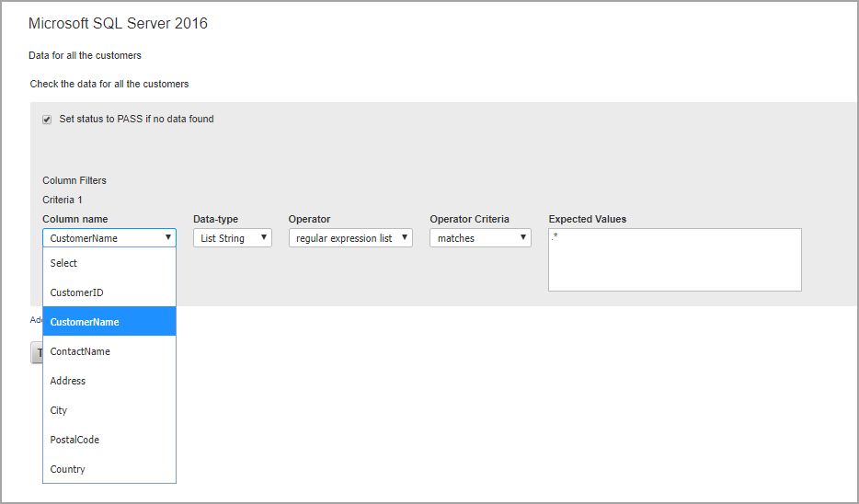Viewport: 859px width, 504px height.
Task: Select the highlighted CustomerName option
Action: click(x=109, y=322)
